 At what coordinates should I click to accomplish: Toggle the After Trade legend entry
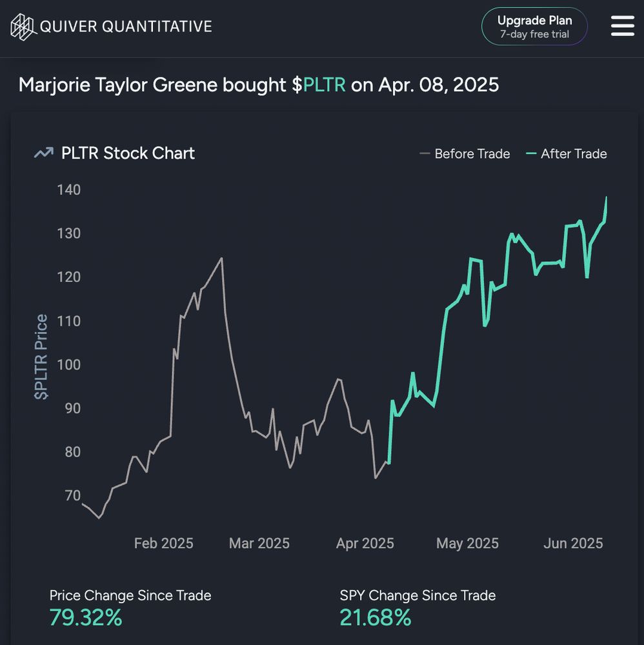(x=566, y=154)
